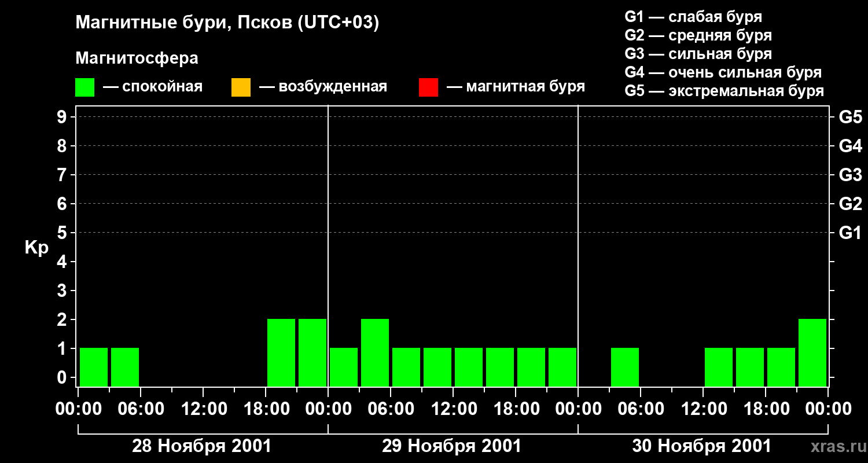
Task: Click the G3 tick label beside the chart
Action: (x=851, y=175)
